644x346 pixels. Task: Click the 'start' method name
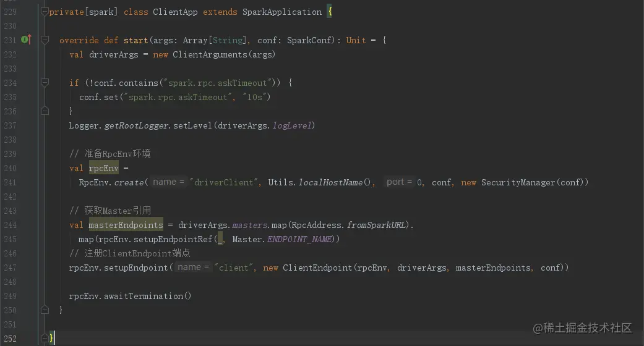click(x=135, y=40)
